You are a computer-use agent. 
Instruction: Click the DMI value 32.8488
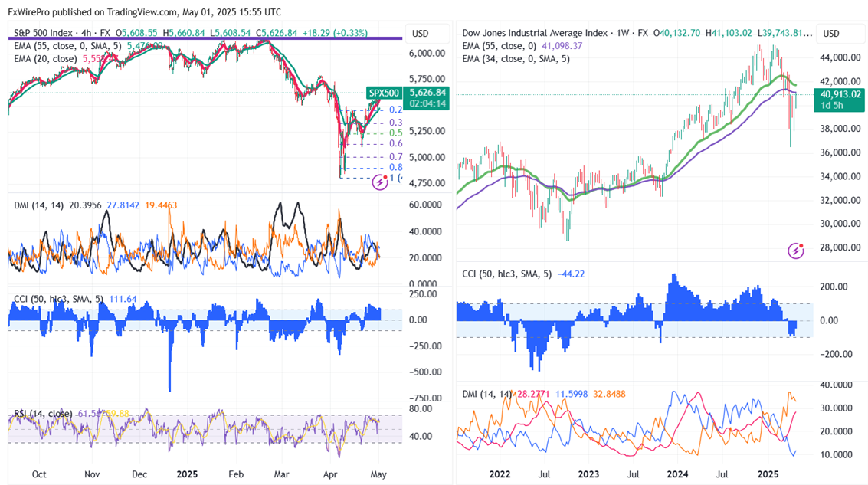point(610,394)
